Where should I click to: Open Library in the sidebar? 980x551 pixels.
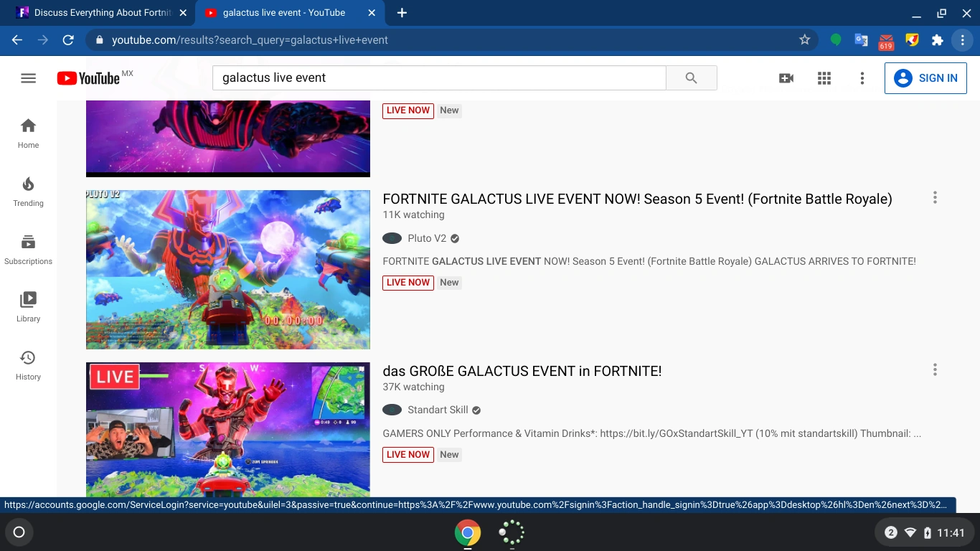coord(28,307)
